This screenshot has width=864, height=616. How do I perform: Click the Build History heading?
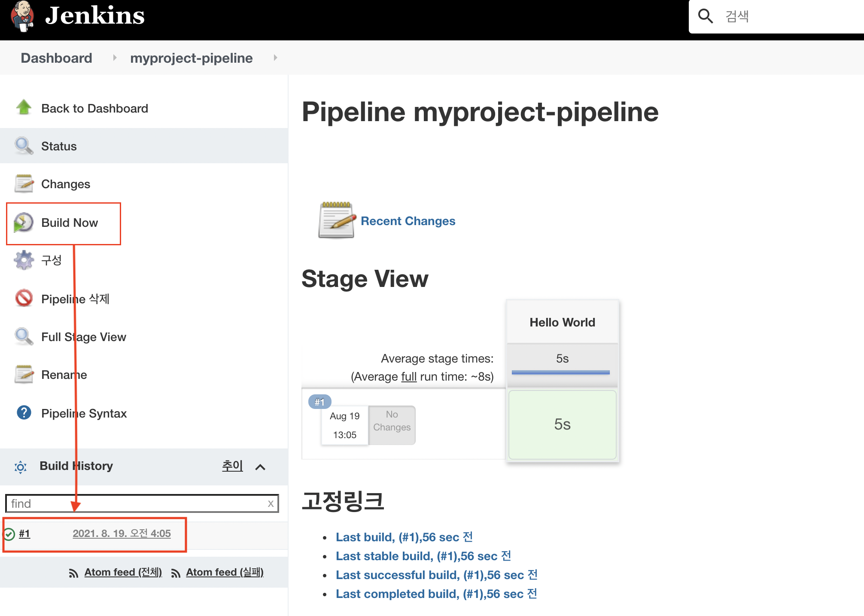pyautogui.click(x=76, y=466)
